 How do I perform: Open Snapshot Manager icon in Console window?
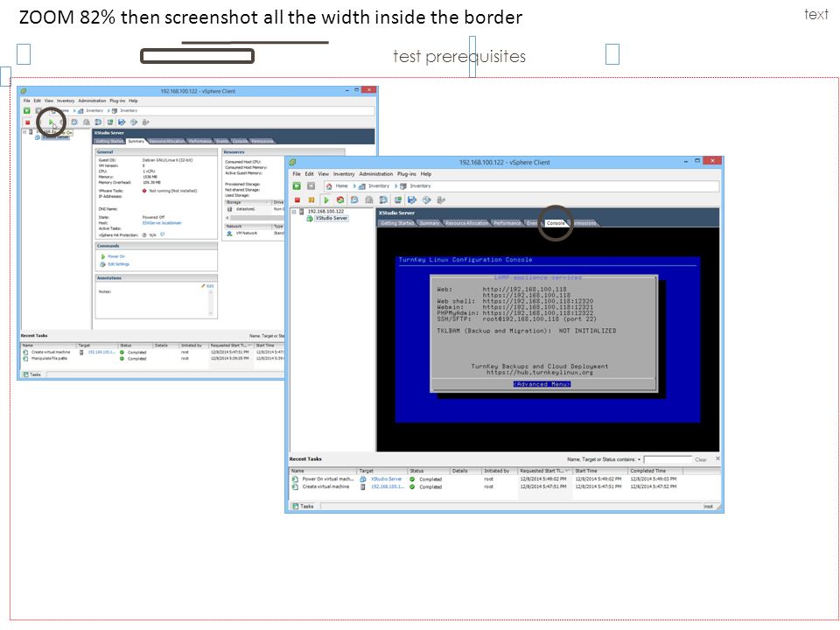[x=383, y=200]
